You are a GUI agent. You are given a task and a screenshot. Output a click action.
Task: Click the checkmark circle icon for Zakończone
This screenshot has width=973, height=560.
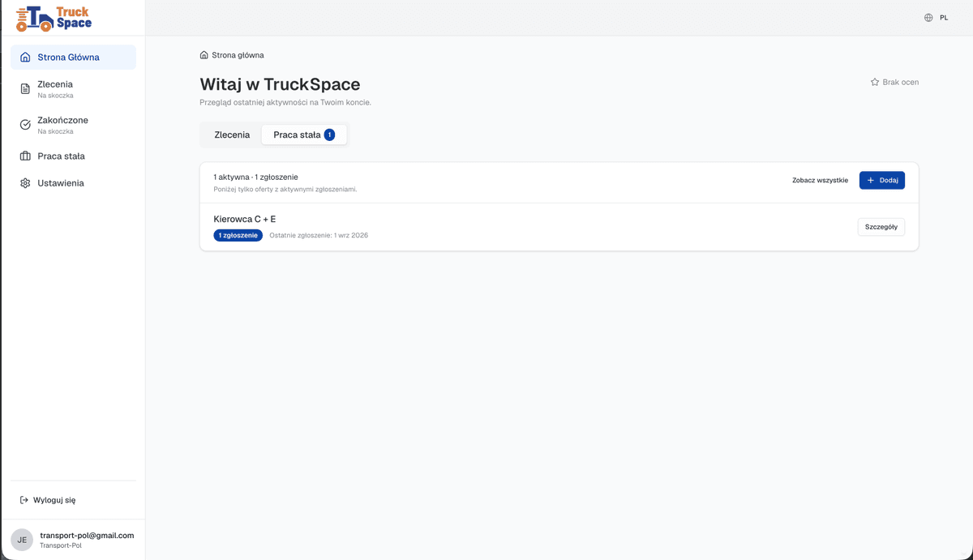pyautogui.click(x=25, y=125)
